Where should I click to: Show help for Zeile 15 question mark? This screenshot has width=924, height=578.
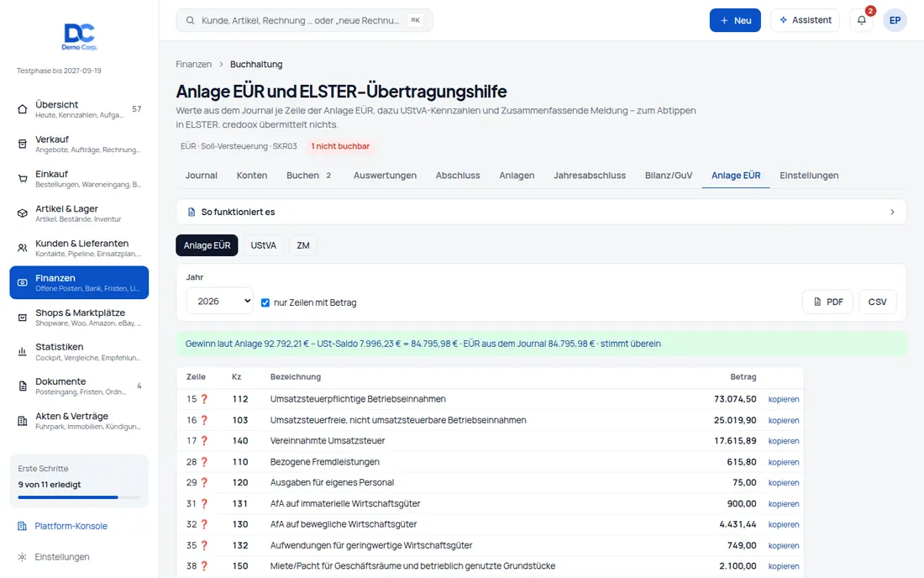[x=204, y=399]
